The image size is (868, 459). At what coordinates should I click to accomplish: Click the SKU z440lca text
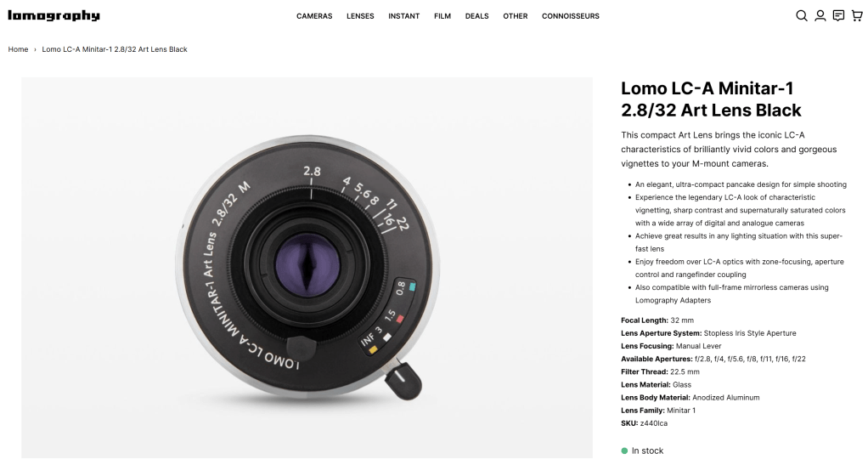(645, 423)
